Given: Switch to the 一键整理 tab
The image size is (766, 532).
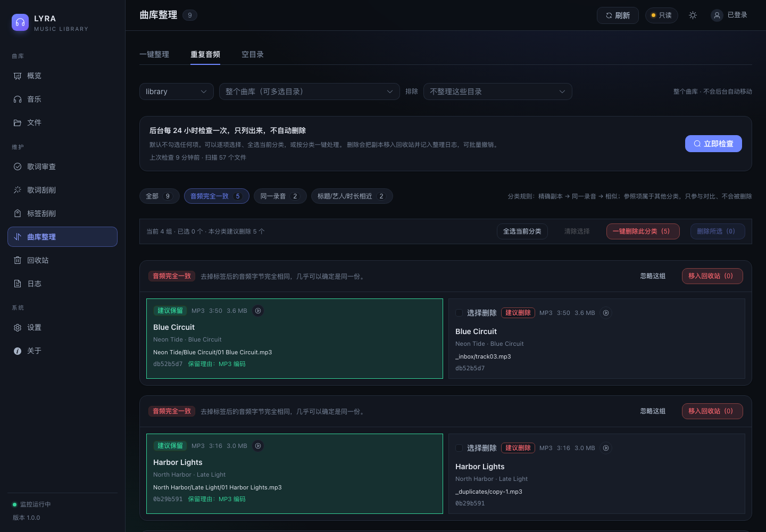Looking at the screenshot, I should point(154,54).
